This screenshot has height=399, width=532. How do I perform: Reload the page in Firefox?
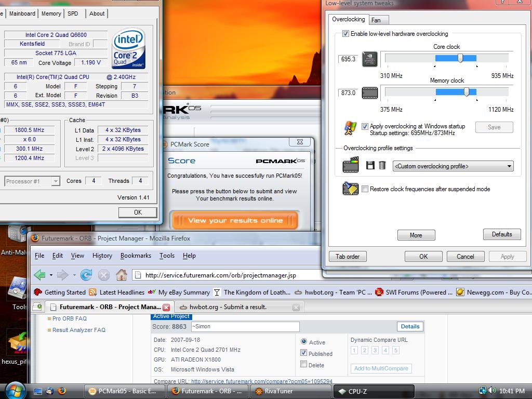coord(86,275)
